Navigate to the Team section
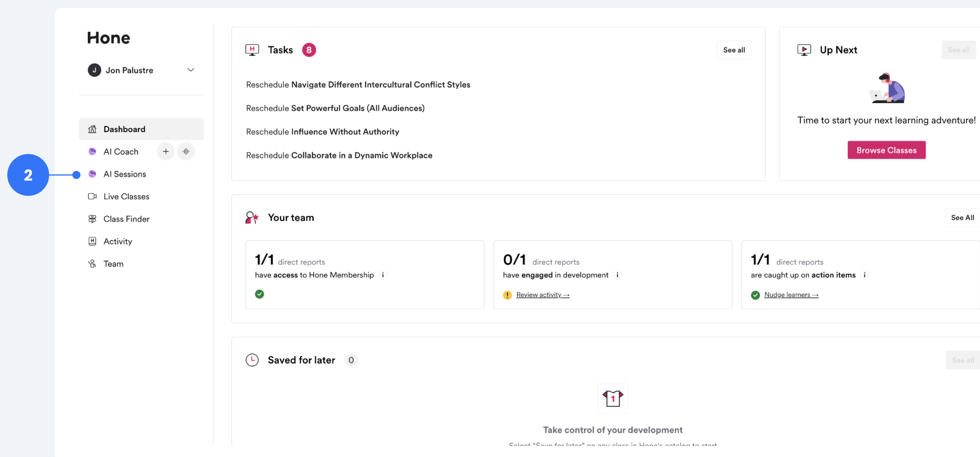The height and width of the screenshot is (457, 980). (113, 263)
